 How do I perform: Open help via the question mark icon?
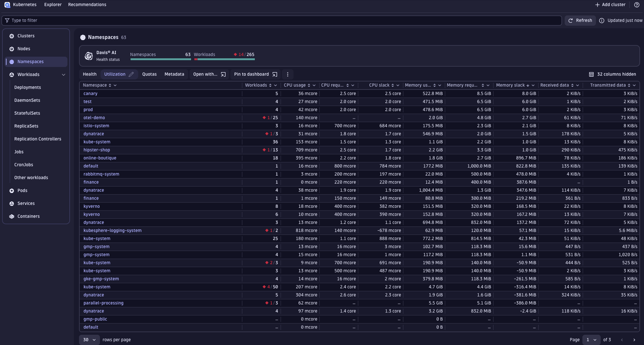(x=637, y=4)
